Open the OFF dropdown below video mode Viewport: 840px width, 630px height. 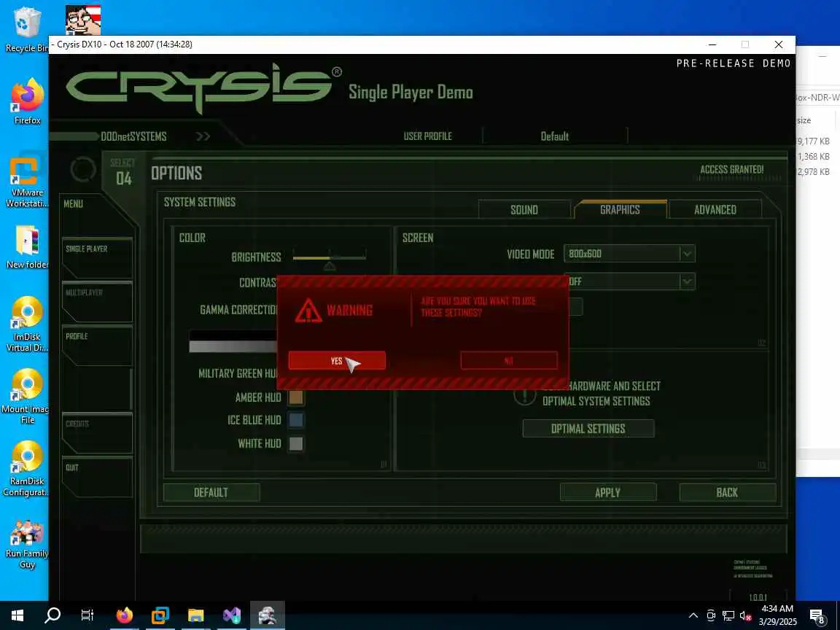[x=629, y=281]
